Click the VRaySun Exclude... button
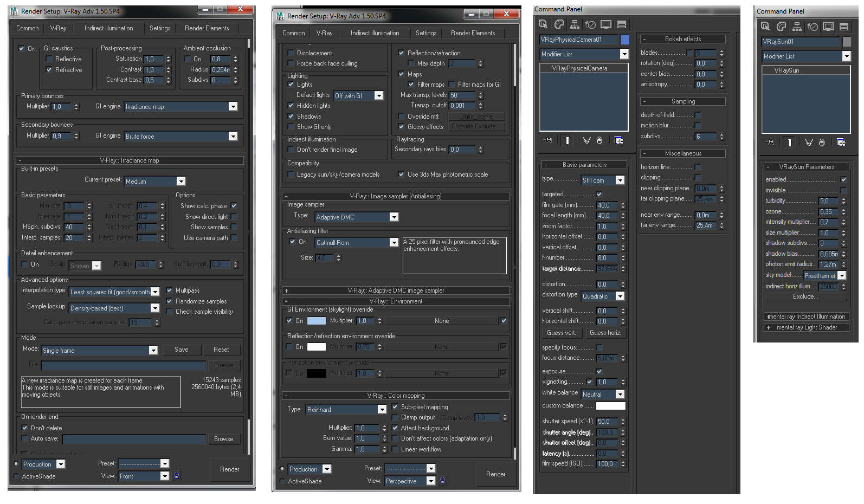 (805, 296)
